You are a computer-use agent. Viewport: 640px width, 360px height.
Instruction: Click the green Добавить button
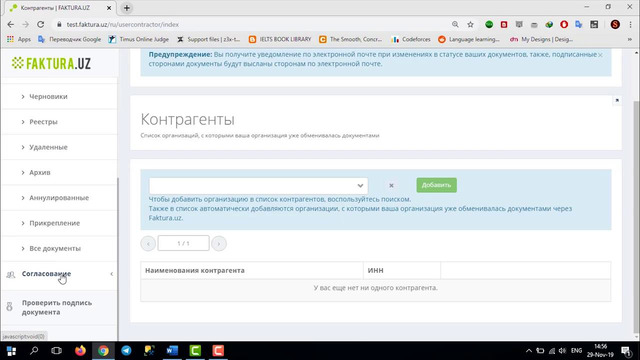coord(436,185)
